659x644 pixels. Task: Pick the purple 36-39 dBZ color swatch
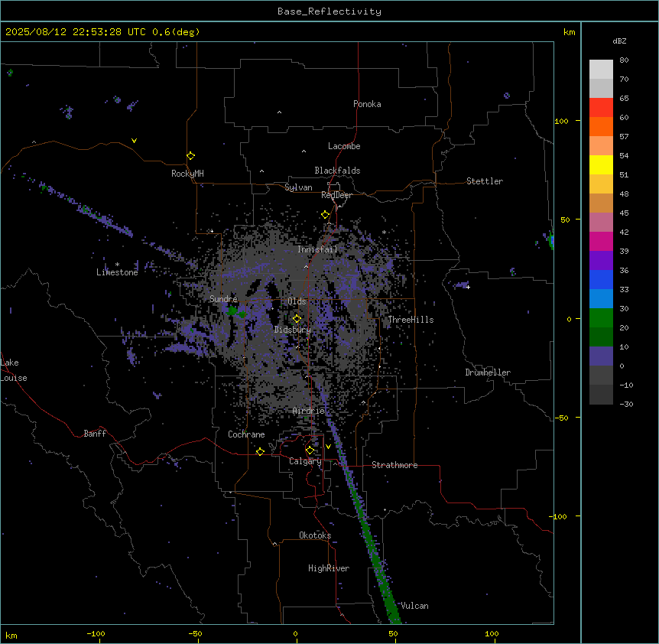(x=601, y=261)
